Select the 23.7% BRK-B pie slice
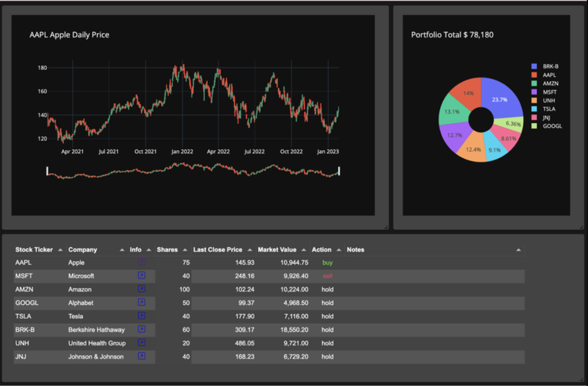The image size is (588, 386). click(502, 98)
